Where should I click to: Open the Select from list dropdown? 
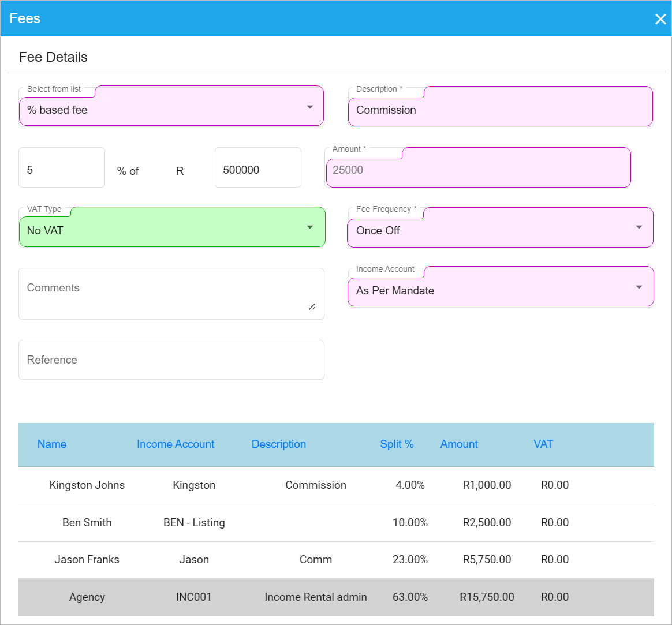[x=171, y=108]
